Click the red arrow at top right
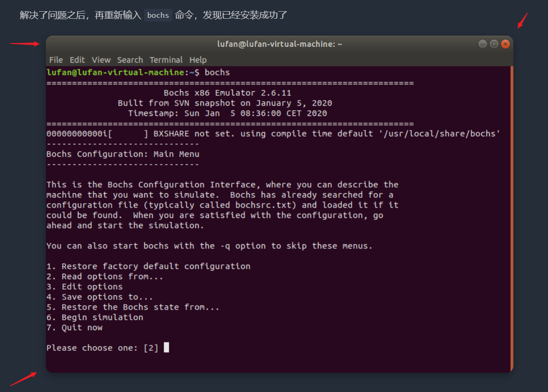 pos(522,21)
